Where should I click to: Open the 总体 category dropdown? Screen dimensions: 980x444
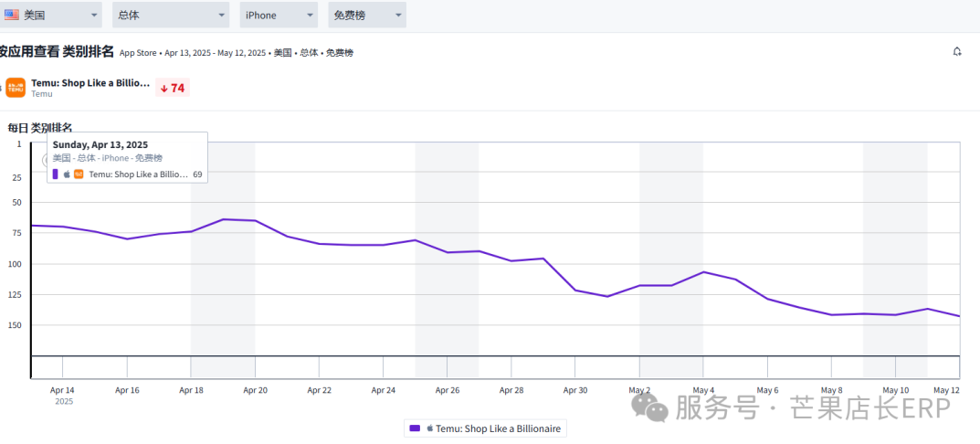pyautogui.click(x=171, y=15)
